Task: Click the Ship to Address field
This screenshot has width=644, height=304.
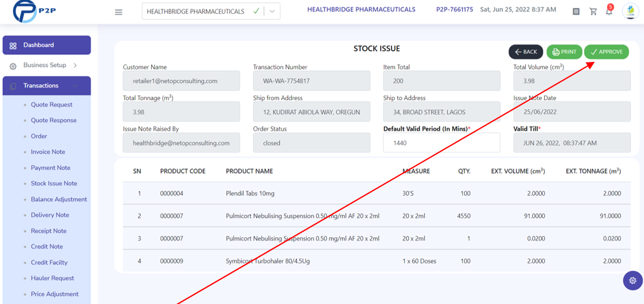Action: click(x=442, y=112)
